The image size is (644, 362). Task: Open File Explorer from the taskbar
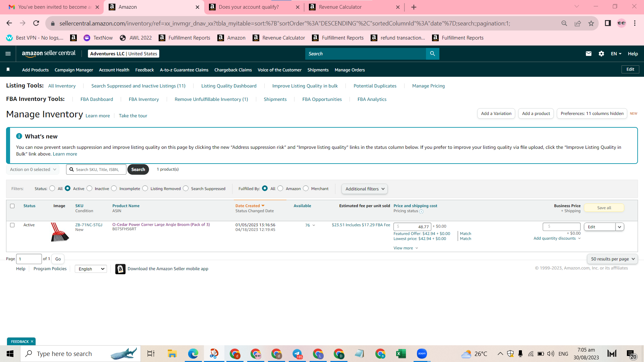pos(172,354)
